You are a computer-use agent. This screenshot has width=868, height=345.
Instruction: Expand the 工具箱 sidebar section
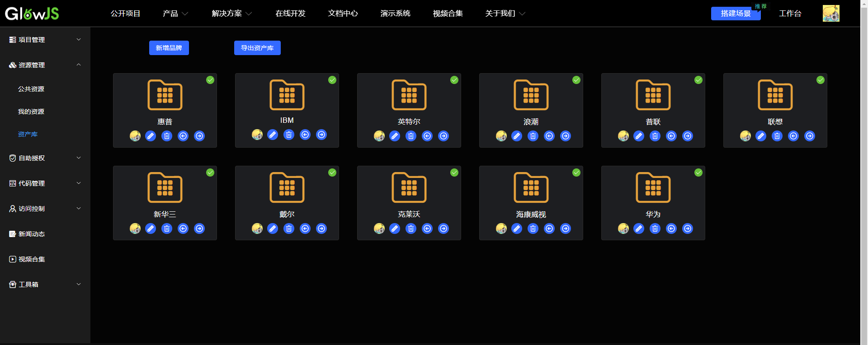45,284
